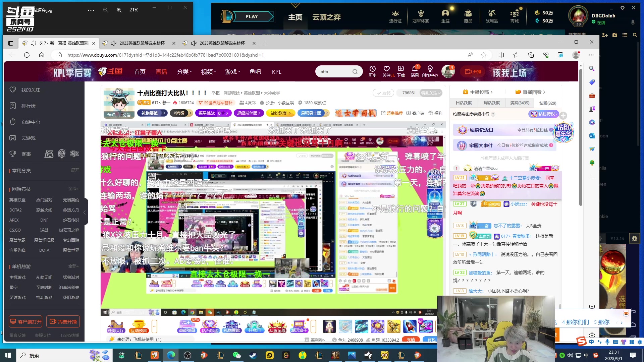Image resolution: width=644 pixels, height=362 pixels.
Task: Expand 常用分类 with 展开
Action: point(75,170)
